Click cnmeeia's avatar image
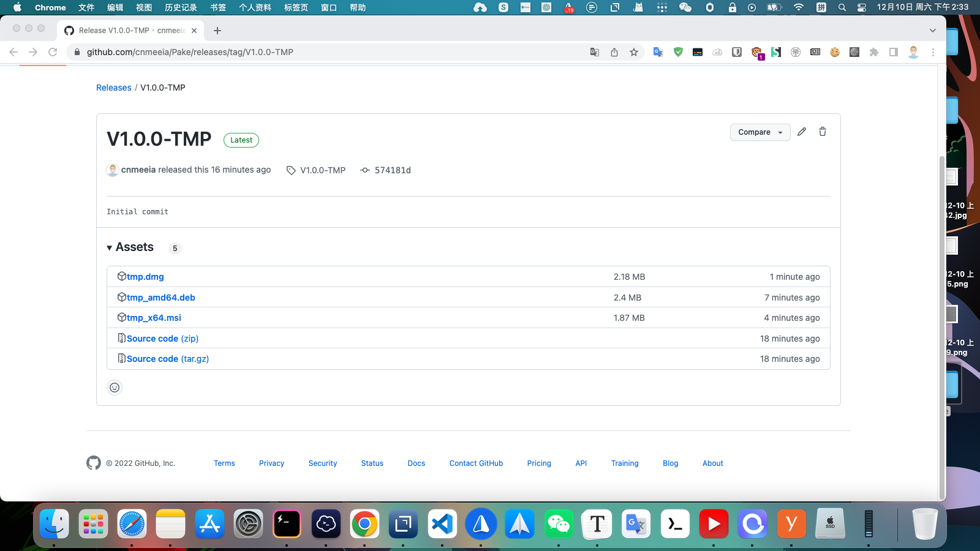The height and width of the screenshot is (551, 980). pyautogui.click(x=113, y=170)
